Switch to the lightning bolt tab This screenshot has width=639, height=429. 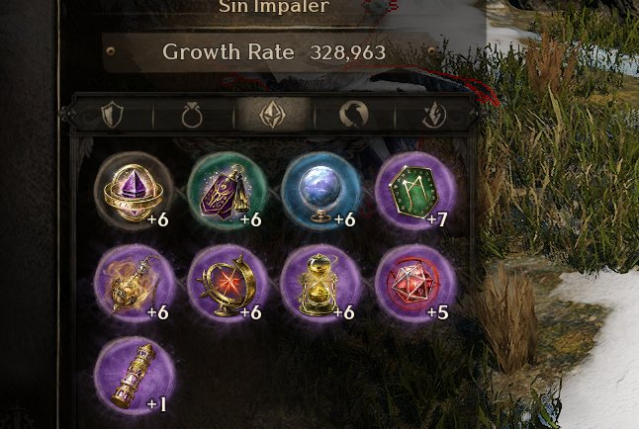point(434,115)
